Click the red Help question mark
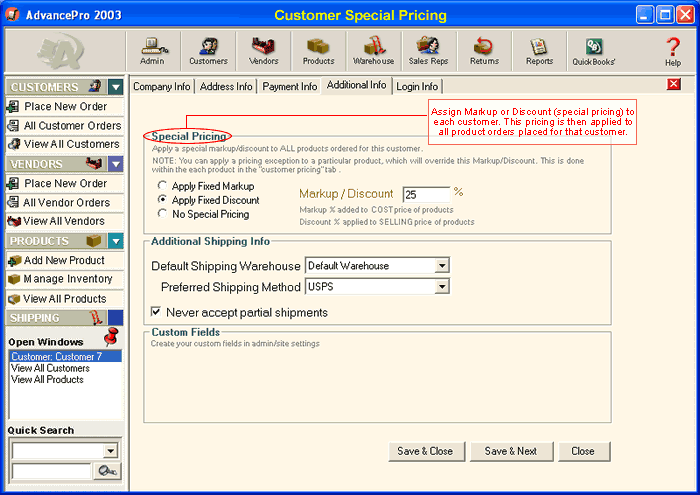This screenshot has height=495, width=700. point(673,47)
